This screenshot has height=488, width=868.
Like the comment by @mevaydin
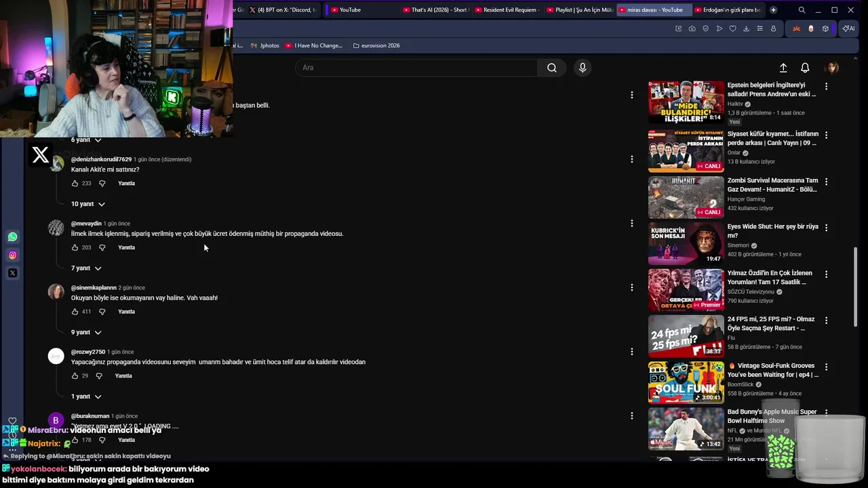pyautogui.click(x=75, y=247)
